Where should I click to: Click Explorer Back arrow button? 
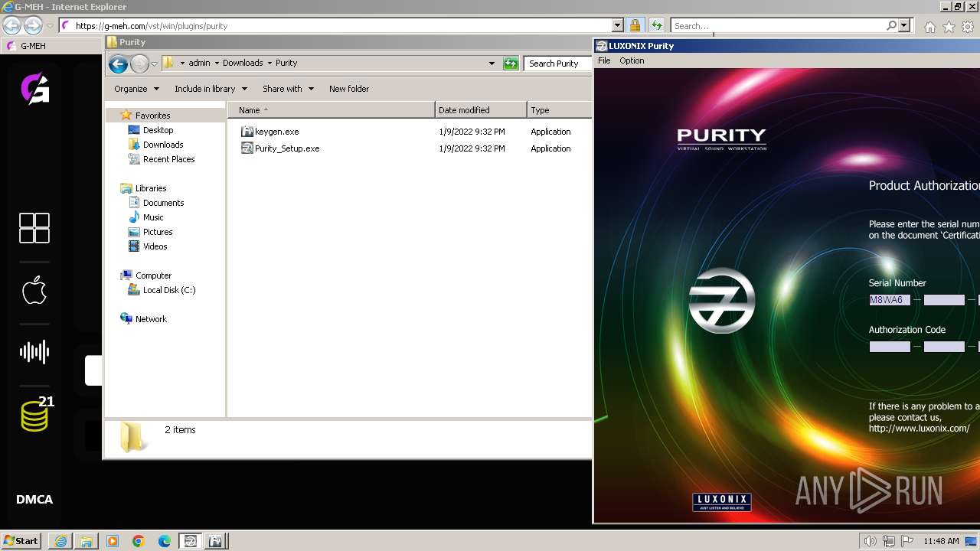click(x=118, y=64)
